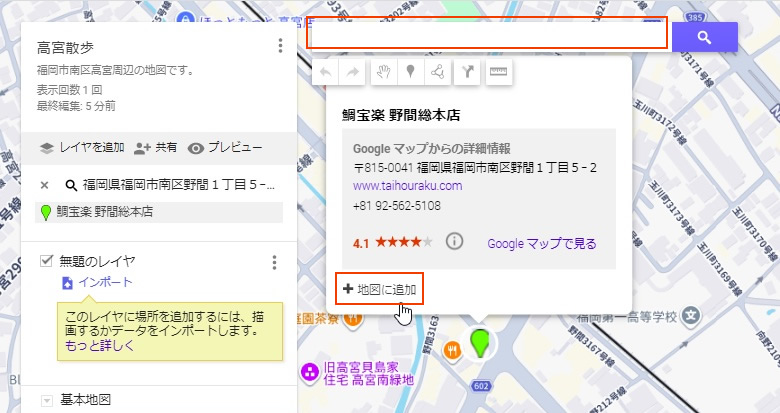Expand the 基本地図 base map arrow
780x413 pixels.
click(x=46, y=401)
